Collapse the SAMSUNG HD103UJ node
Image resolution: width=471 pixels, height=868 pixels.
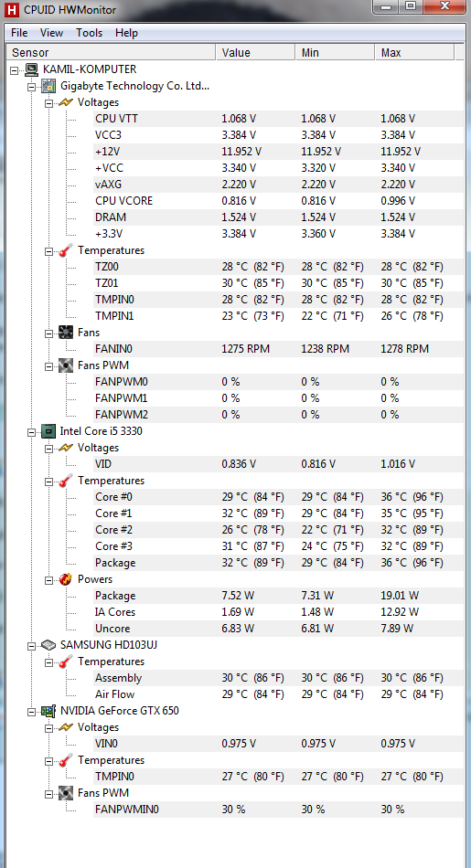[x=32, y=645]
